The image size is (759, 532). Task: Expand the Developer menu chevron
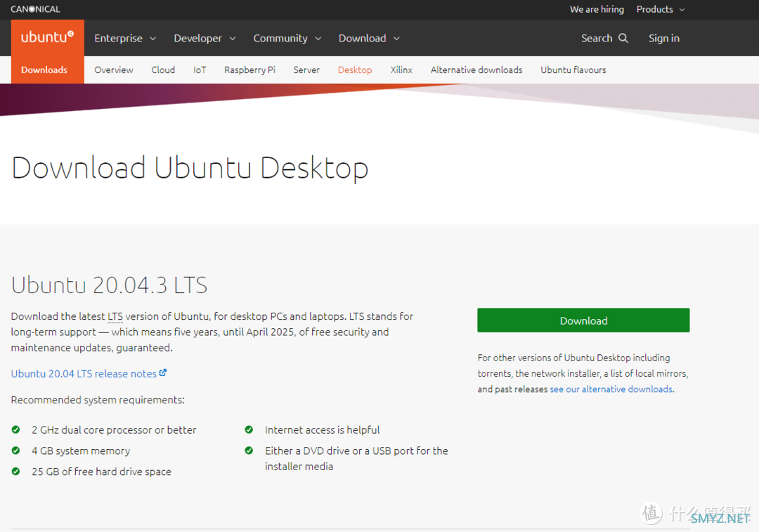[x=233, y=39]
